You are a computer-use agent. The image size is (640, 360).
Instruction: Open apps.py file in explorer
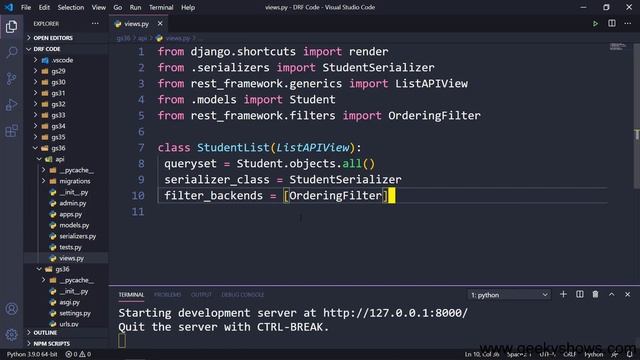pyautogui.click(x=71, y=214)
